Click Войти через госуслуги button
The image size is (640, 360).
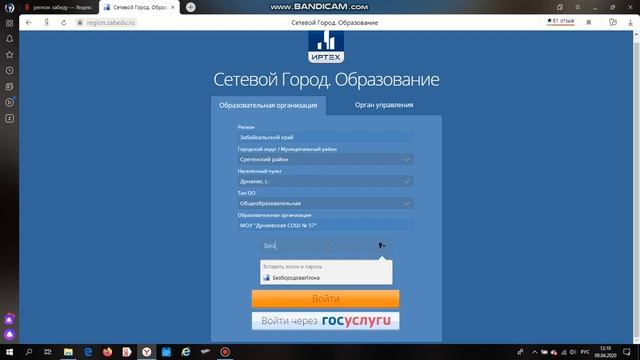[x=326, y=321]
